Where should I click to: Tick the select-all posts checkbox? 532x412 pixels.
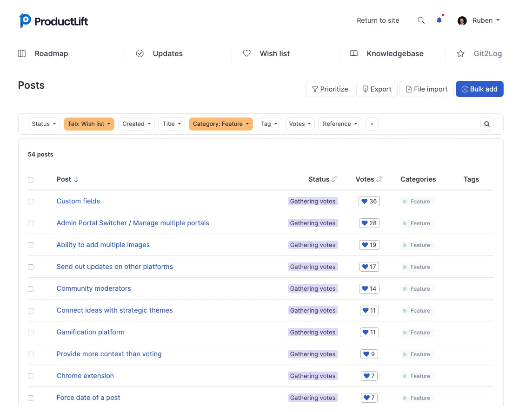coord(31,180)
